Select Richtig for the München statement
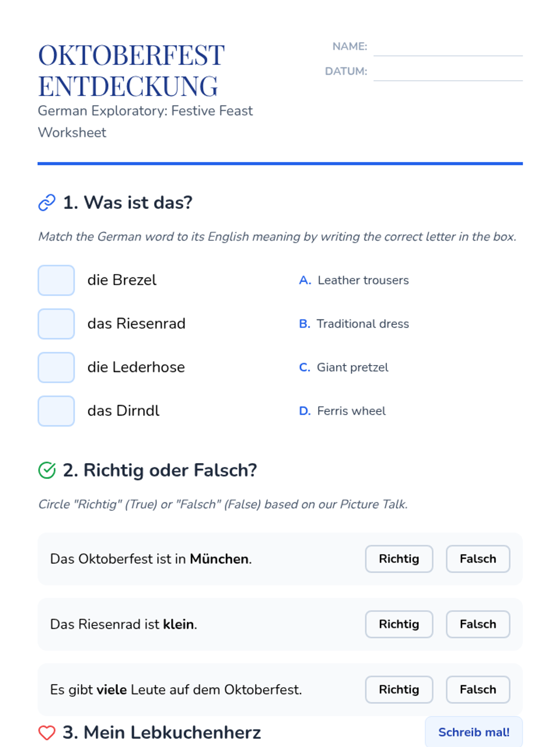This screenshot has height=747, width=560. pyautogui.click(x=399, y=559)
